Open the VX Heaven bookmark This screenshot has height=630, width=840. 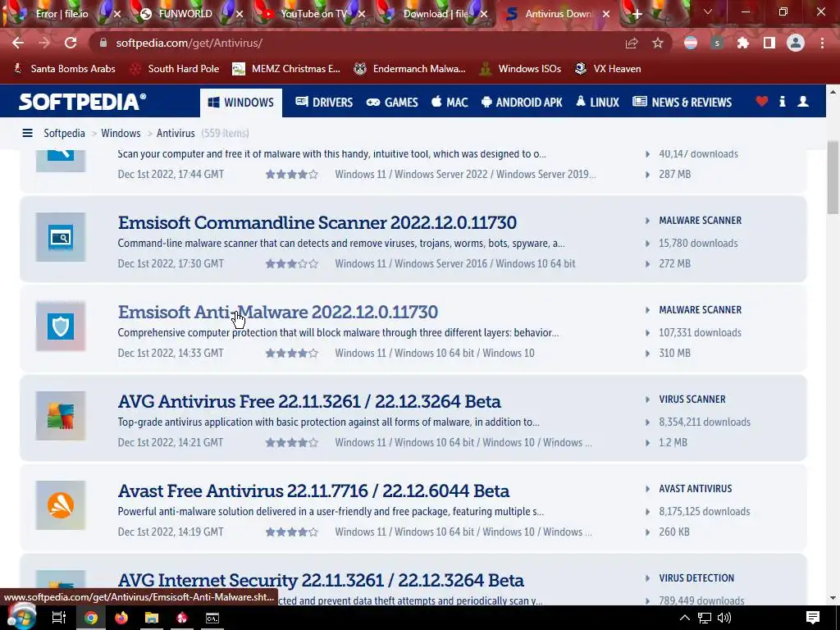coord(608,69)
